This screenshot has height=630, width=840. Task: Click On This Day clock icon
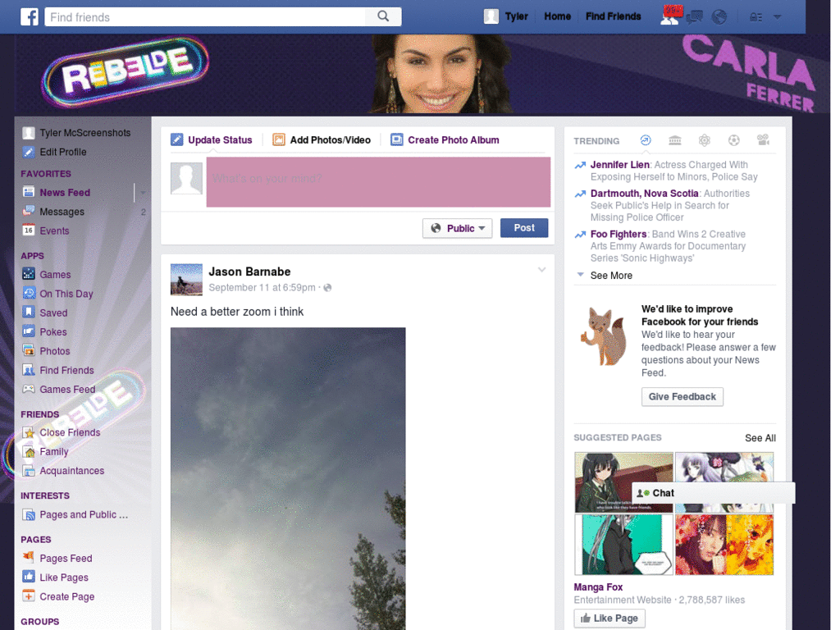pyautogui.click(x=29, y=293)
